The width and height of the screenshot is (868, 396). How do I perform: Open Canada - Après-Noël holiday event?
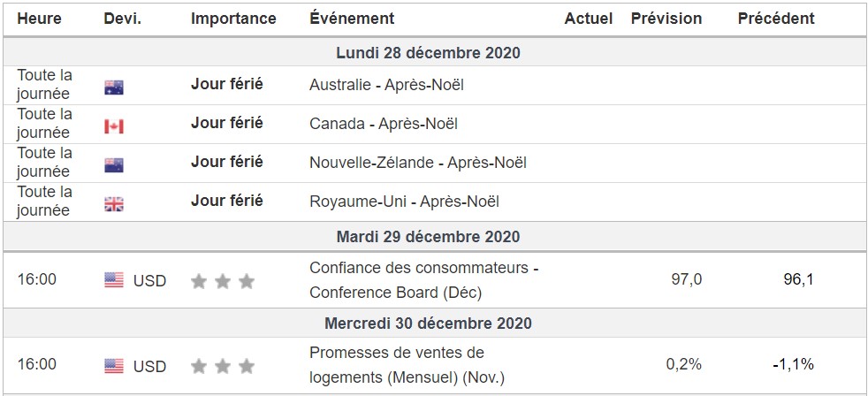pyautogui.click(x=383, y=125)
